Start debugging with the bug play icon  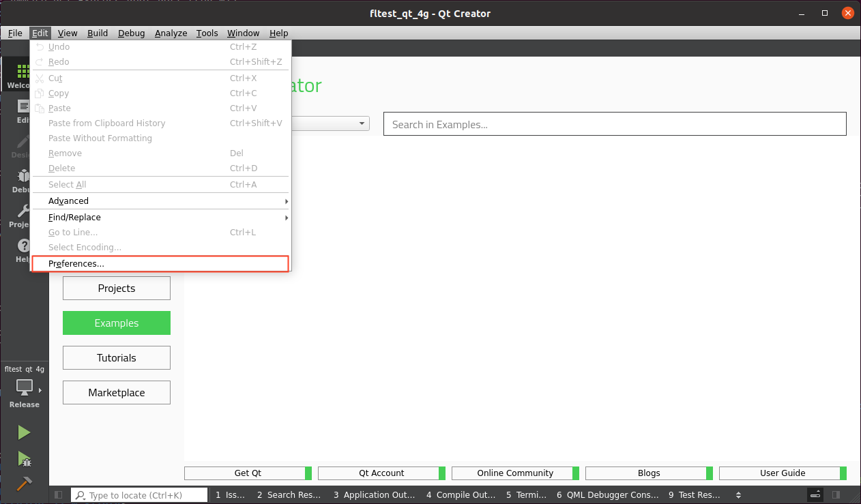[x=25, y=458]
